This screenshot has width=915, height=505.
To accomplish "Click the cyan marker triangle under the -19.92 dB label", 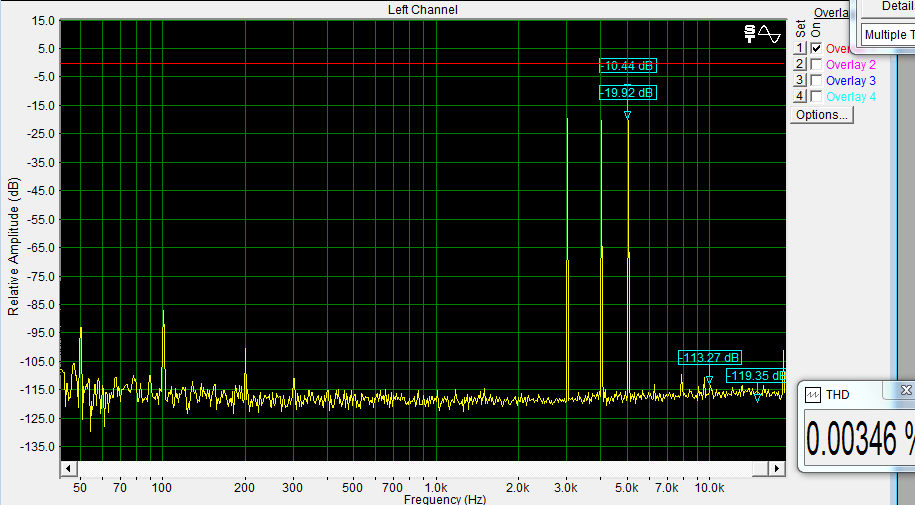I will pyautogui.click(x=627, y=116).
